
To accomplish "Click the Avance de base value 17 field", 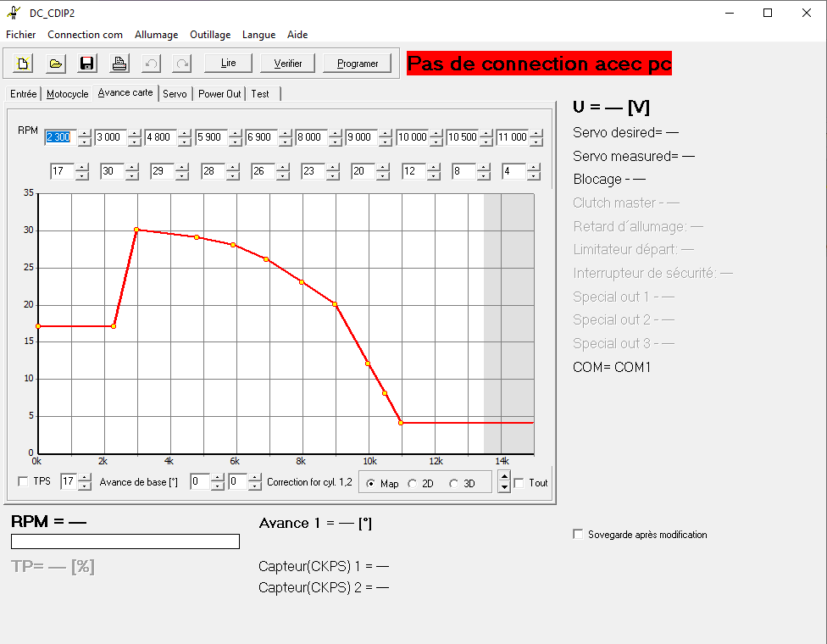I will 69,481.
